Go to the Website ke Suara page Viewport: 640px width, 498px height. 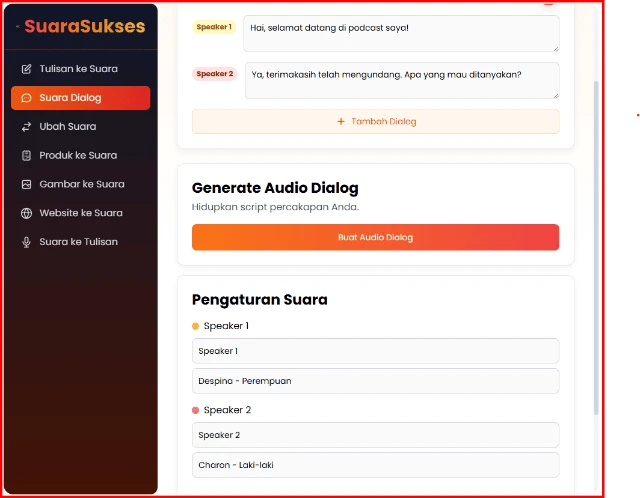80,213
